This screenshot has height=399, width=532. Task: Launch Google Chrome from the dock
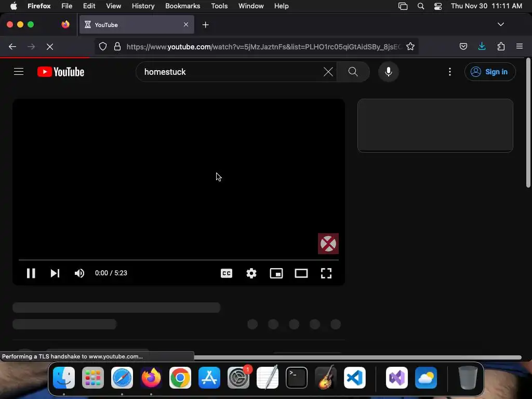click(x=180, y=378)
